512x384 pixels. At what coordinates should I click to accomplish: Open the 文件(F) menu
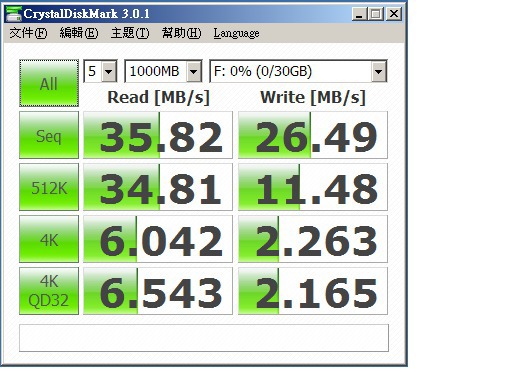pos(28,33)
